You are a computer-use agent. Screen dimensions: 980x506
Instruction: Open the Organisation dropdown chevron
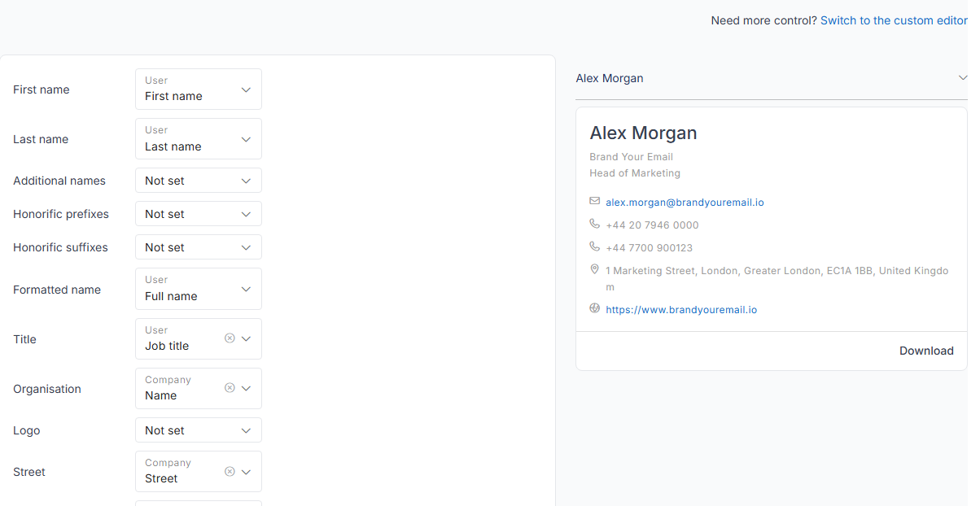click(247, 388)
